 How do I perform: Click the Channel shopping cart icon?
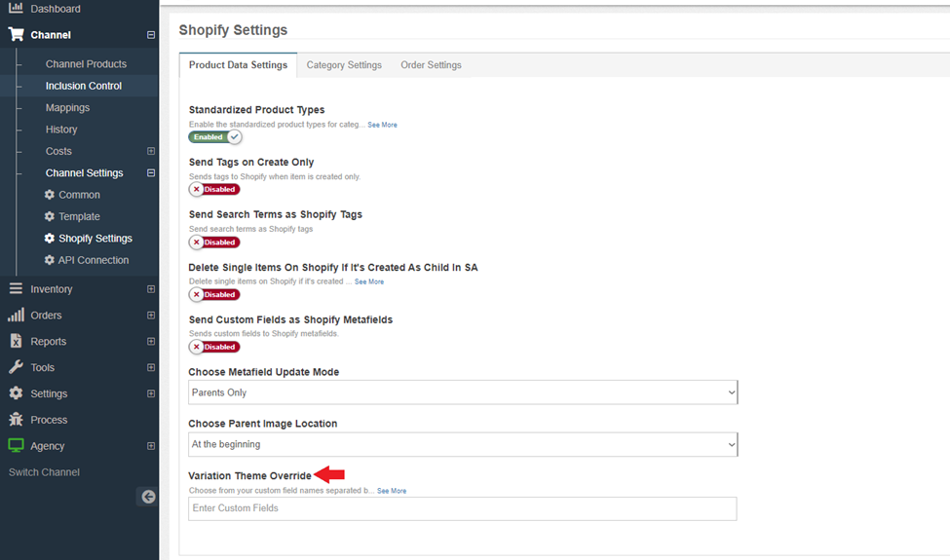(16, 34)
